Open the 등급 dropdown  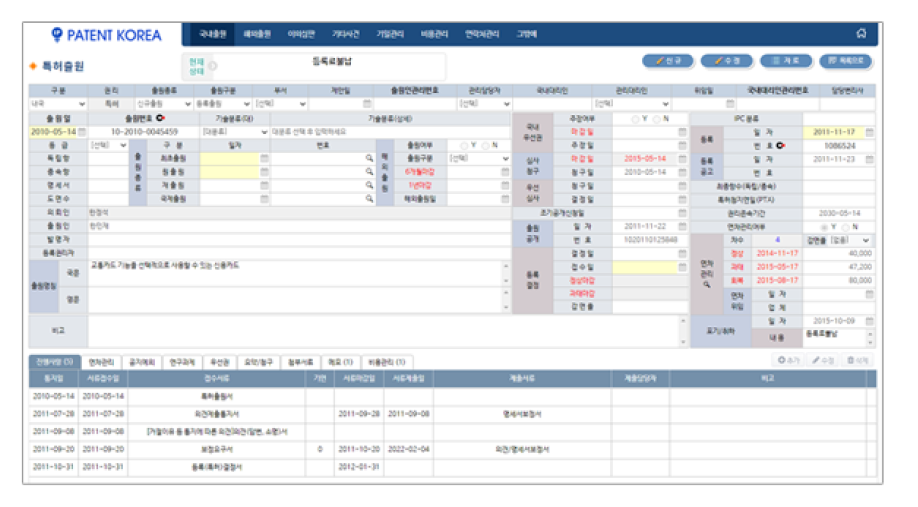click(108, 145)
